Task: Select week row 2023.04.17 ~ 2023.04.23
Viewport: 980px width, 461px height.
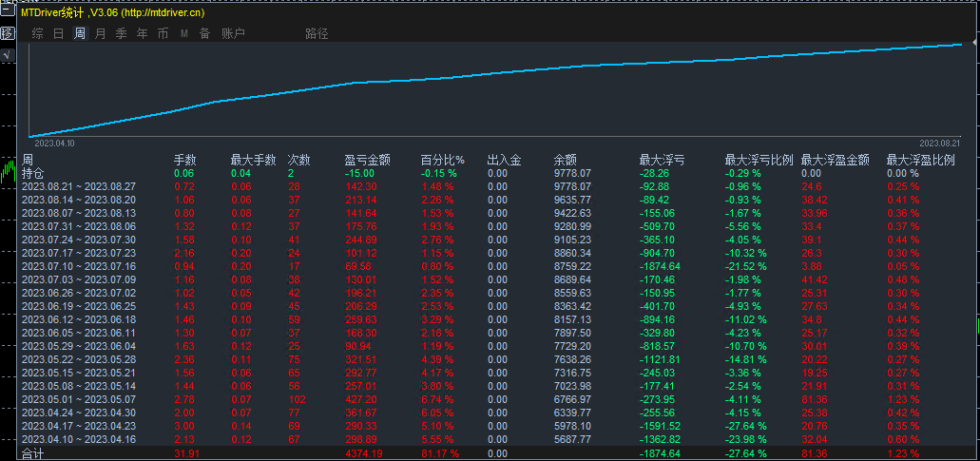Action: click(x=497, y=426)
